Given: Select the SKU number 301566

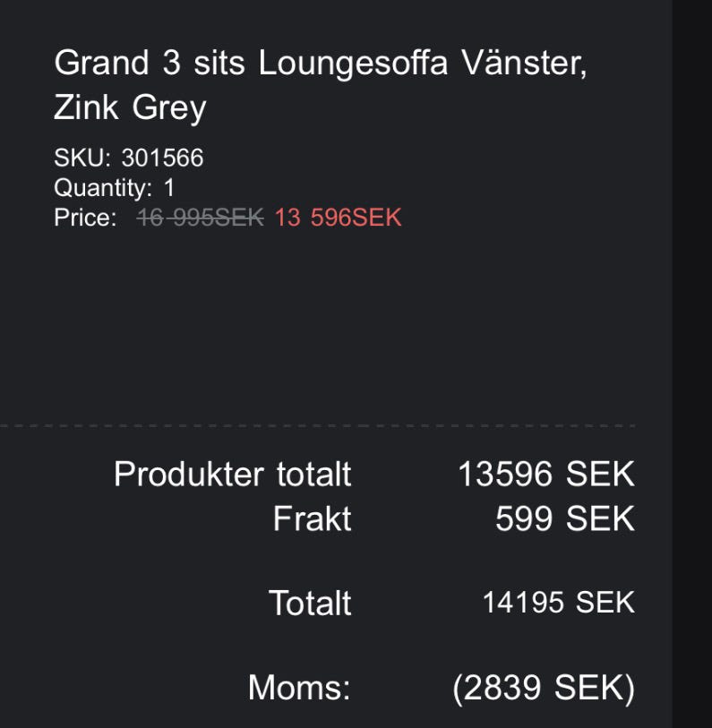Looking at the screenshot, I should tap(162, 158).
